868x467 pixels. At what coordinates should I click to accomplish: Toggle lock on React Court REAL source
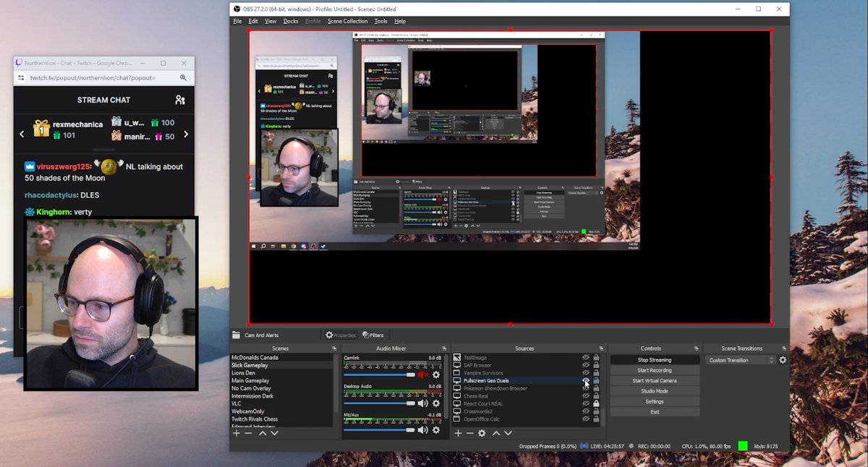(596, 403)
